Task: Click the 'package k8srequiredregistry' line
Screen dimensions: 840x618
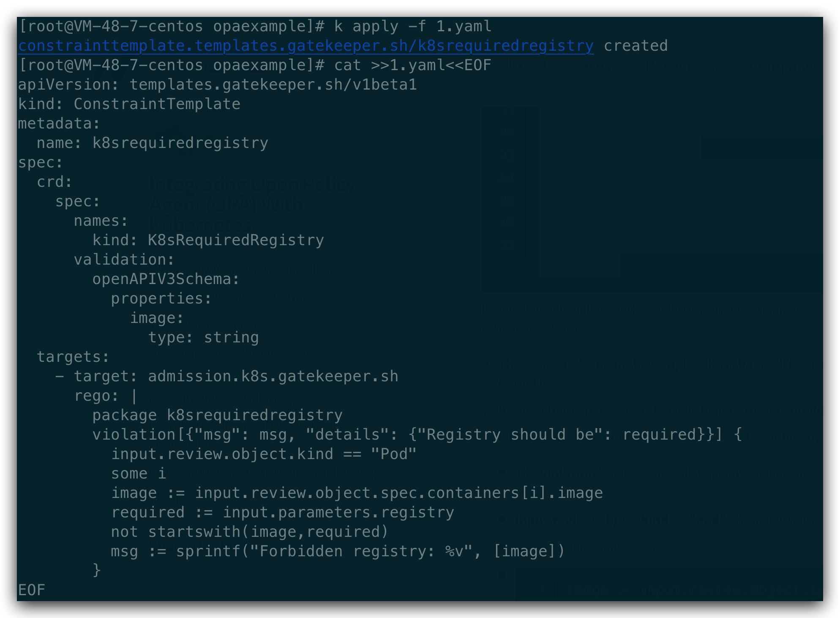Action: 217,415
